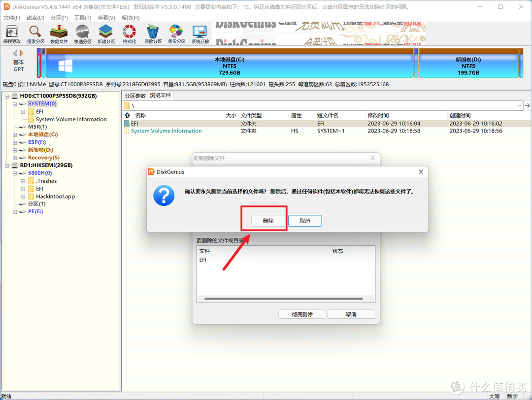The width and height of the screenshot is (532, 400).
Task: Click the go arrow beside the path bar
Action: click(x=527, y=105)
